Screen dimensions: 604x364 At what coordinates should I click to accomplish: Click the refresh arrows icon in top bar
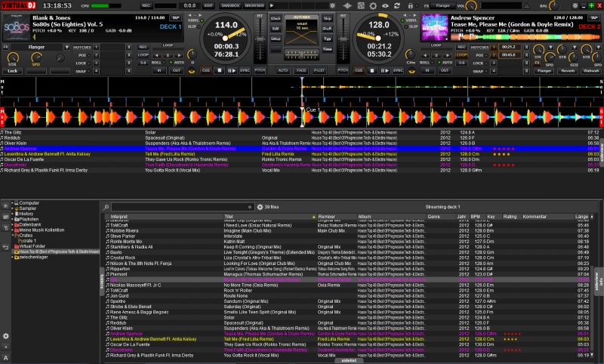(x=397, y=6)
